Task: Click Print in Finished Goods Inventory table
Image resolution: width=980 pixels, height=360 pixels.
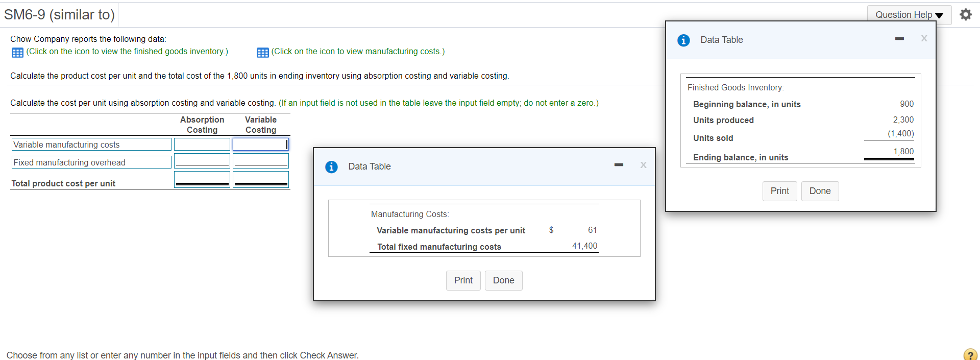Action: [x=779, y=191]
